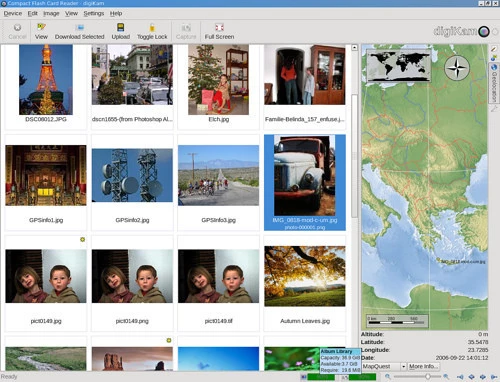Select the dscn1655 street photo thumbnail
Viewport: 500px width, 382px height.
[132, 75]
